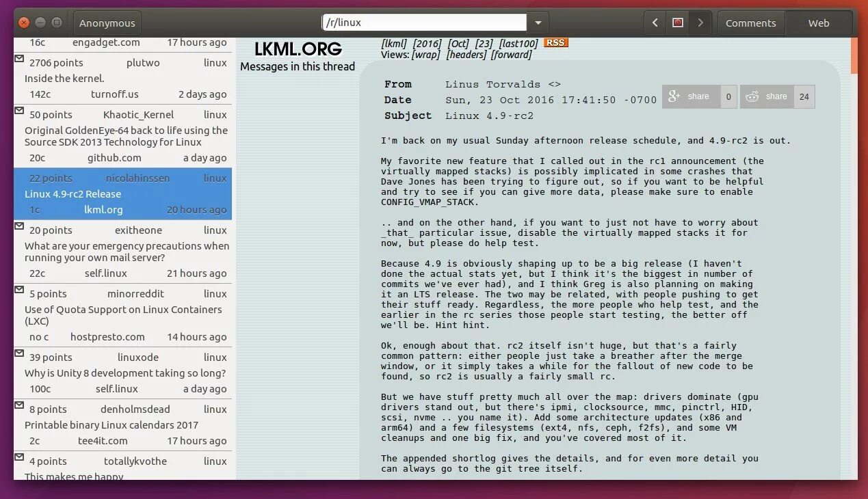The width and height of the screenshot is (868, 499).
Task: Click the mail icon on Inside the kernel post
Action: point(19,59)
